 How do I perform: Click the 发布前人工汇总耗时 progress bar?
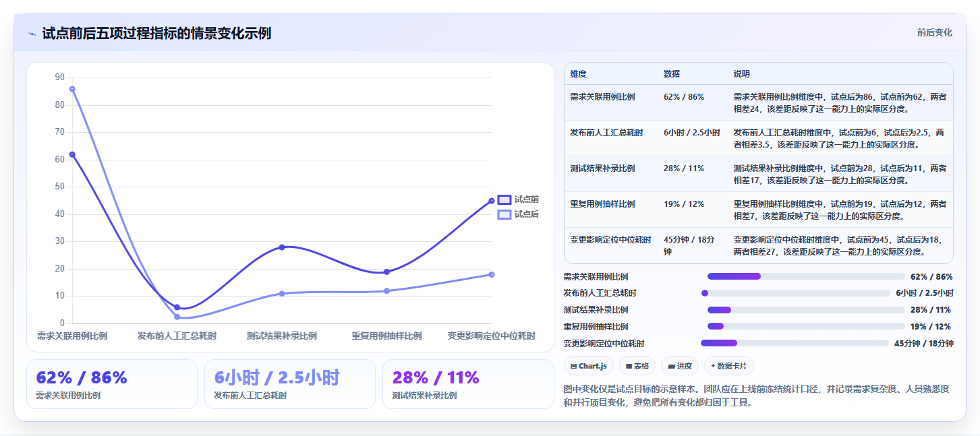796,293
